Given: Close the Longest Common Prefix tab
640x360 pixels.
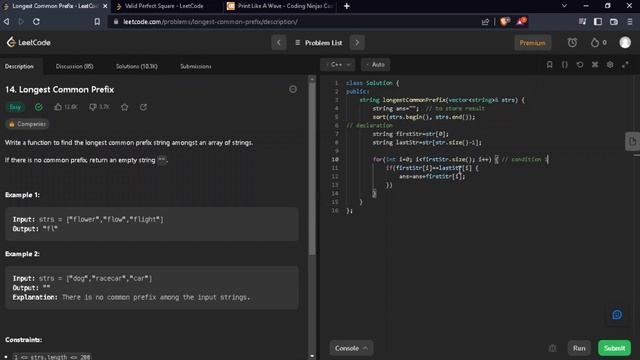Looking at the screenshot, I should coord(105,6).
